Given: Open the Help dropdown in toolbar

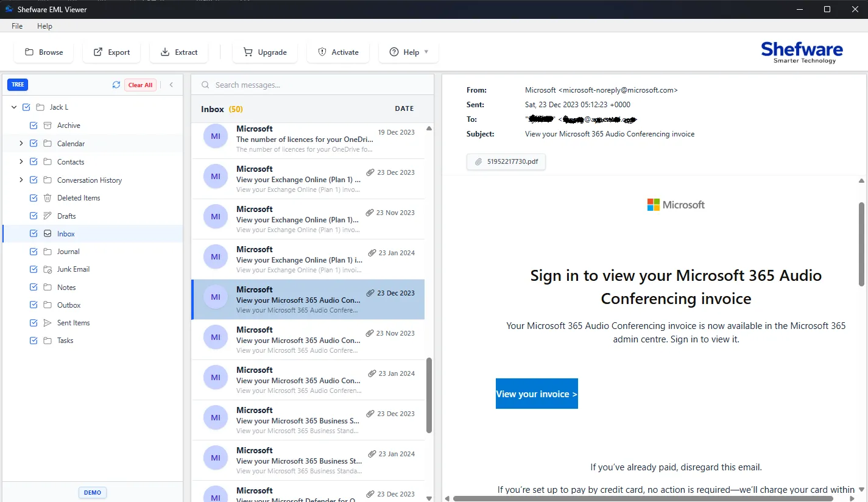Looking at the screenshot, I should (x=409, y=52).
